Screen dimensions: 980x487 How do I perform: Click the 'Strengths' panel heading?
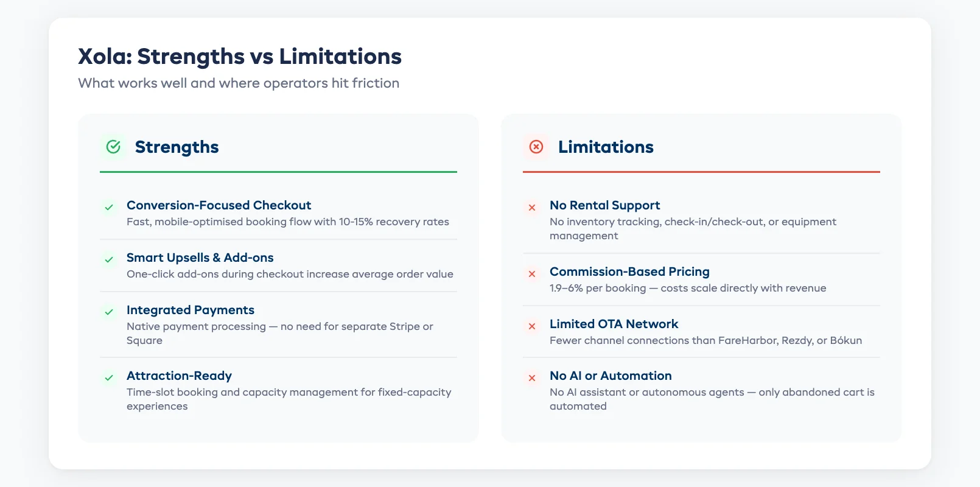(177, 147)
